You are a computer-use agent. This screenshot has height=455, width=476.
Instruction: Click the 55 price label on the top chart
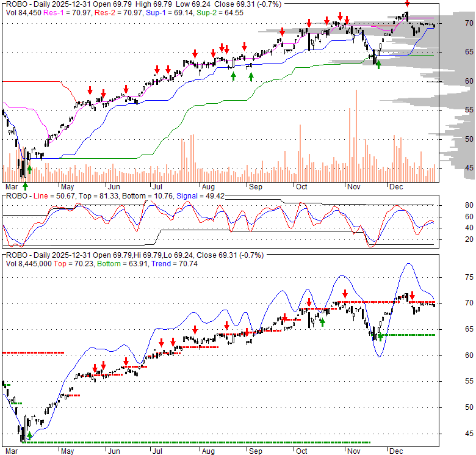pyautogui.click(x=469, y=110)
